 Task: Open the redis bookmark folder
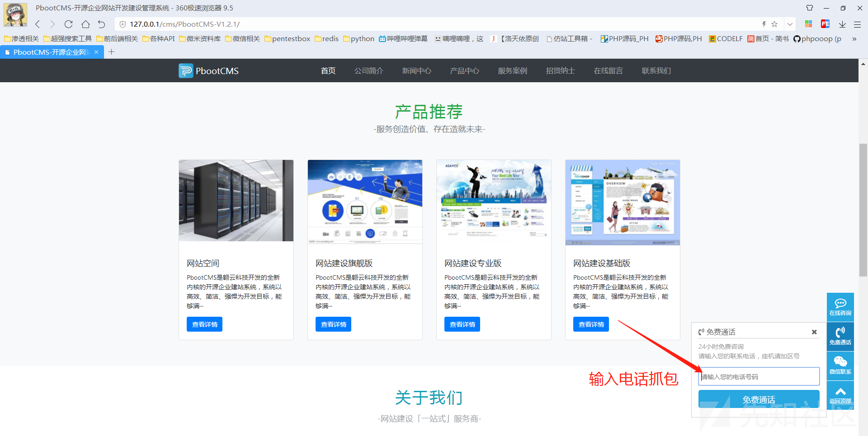[x=326, y=39]
